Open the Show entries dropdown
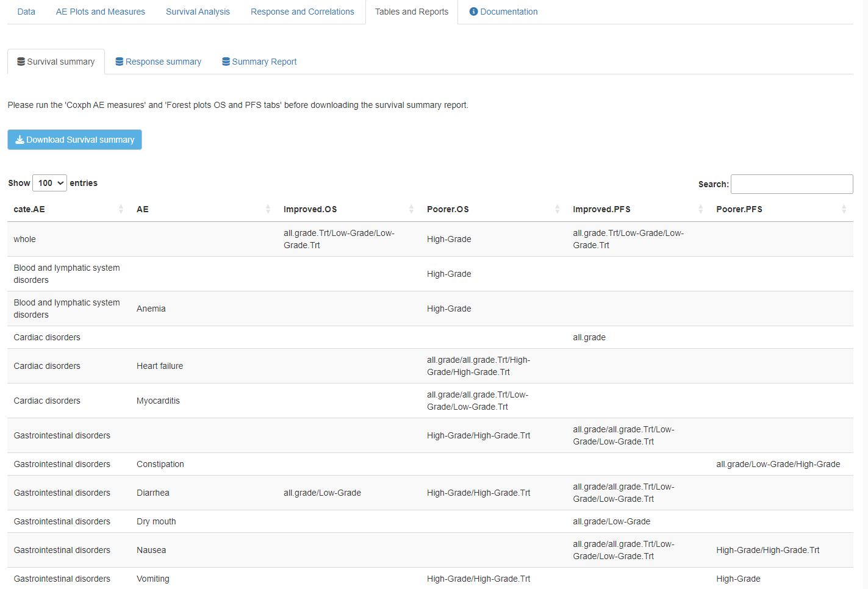Screen dimensions: 868x589 [49, 183]
